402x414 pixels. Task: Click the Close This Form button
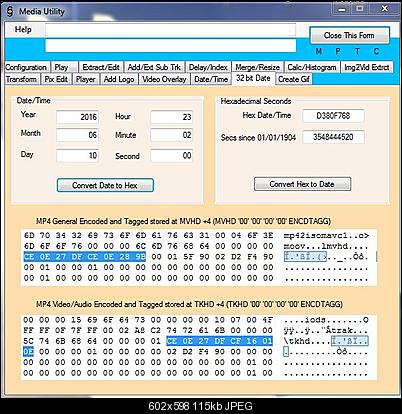[349, 35]
